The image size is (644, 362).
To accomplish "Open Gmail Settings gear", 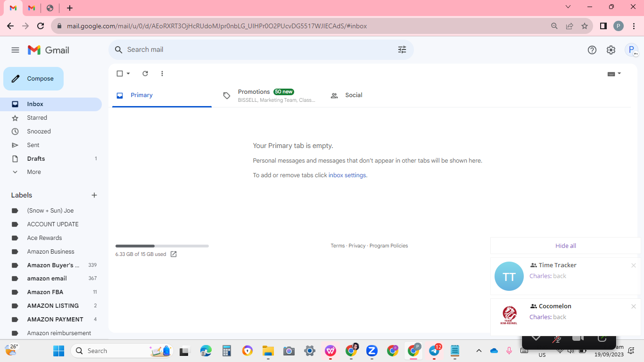I will (611, 50).
